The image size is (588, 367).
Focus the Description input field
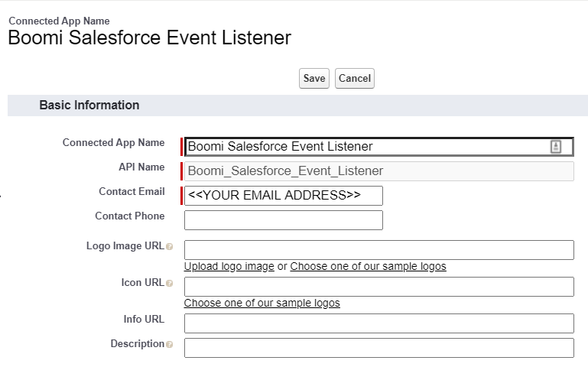point(378,348)
